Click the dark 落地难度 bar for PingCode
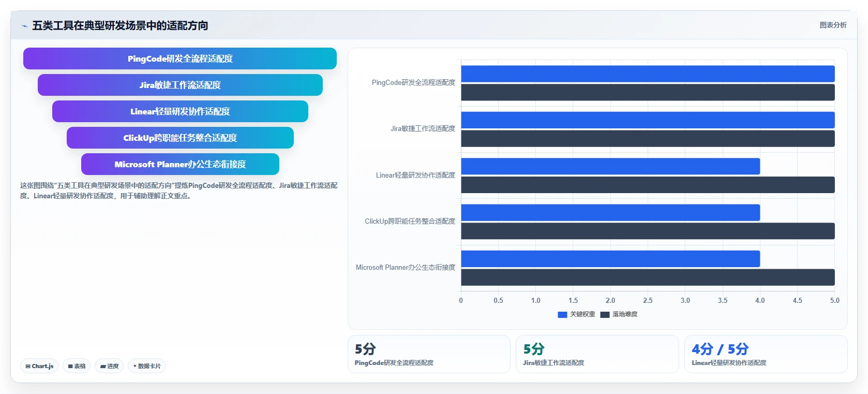The width and height of the screenshot is (868, 394). 648,92
